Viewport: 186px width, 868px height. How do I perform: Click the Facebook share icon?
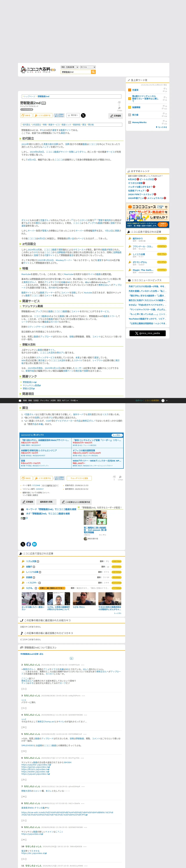click(x=29, y=544)
